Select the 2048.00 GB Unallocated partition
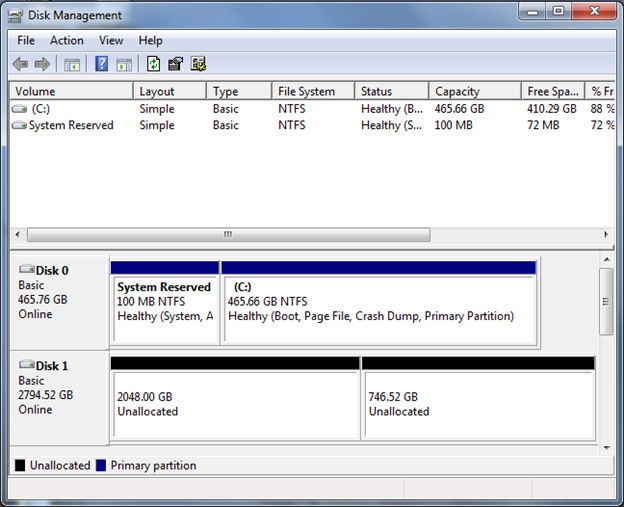The image size is (624, 507). point(235,404)
